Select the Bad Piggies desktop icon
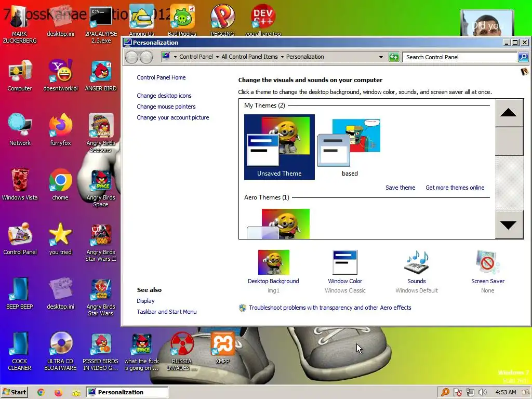 tap(182, 20)
